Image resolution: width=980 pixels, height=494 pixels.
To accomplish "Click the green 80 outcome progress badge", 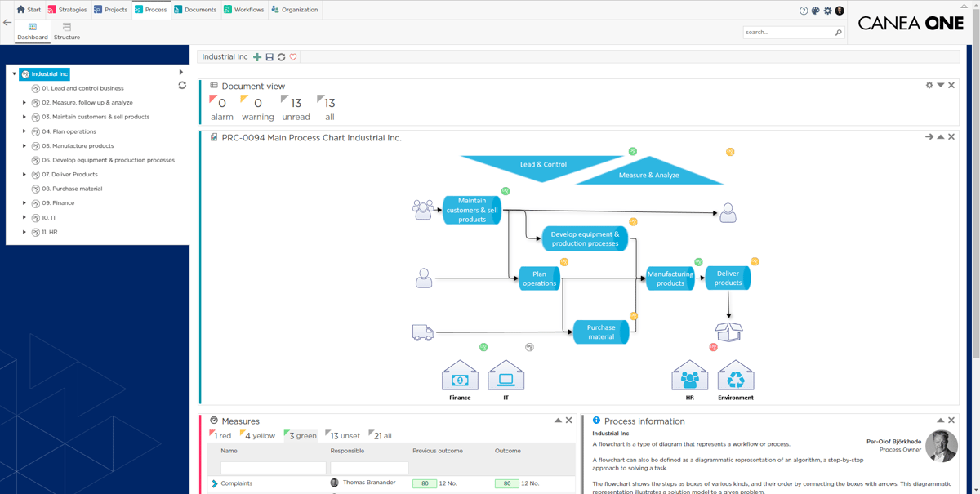I will 506,483.
